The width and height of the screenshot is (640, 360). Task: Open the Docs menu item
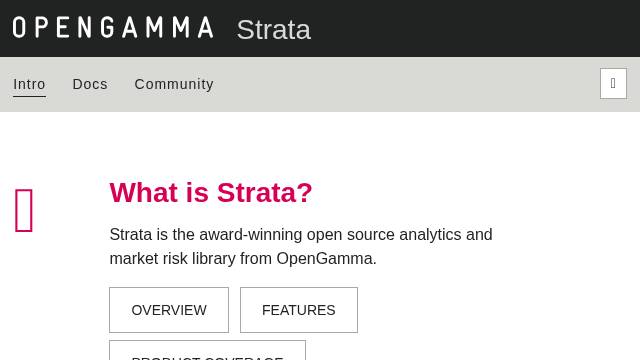(90, 84)
